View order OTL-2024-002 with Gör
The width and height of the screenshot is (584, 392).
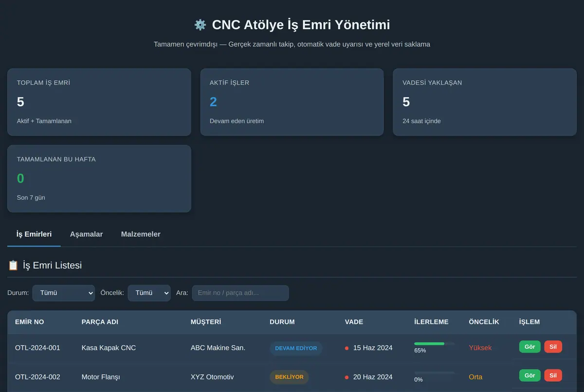(x=529, y=375)
